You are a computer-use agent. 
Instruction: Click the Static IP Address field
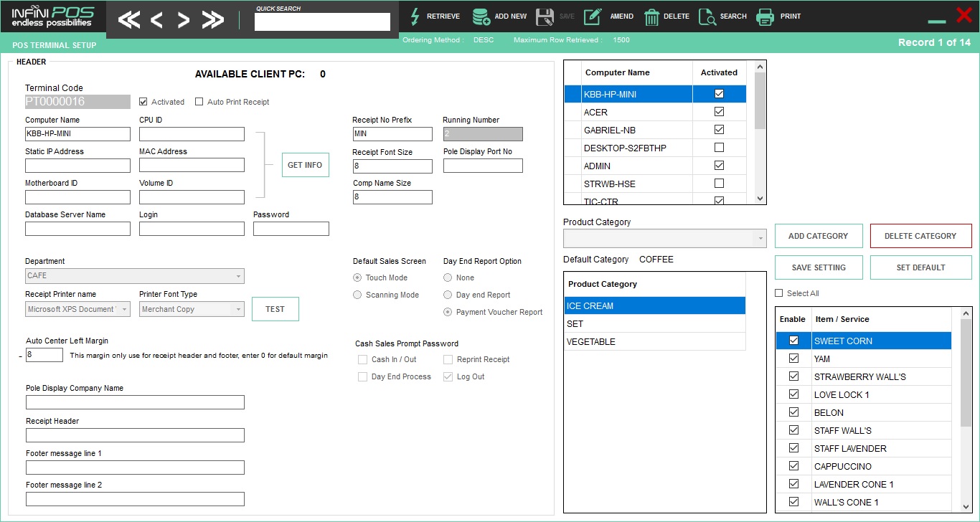[x=77, y=166]
